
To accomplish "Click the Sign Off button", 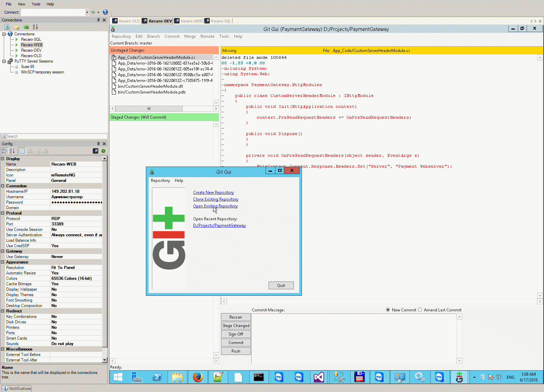I will tap(236, 334).
